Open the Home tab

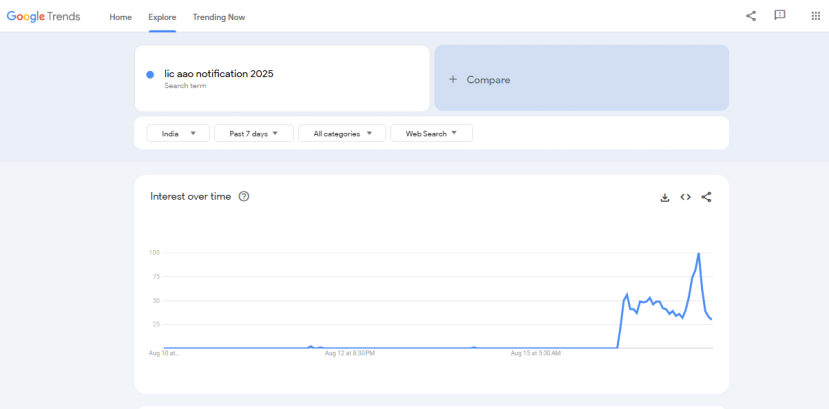121,17
